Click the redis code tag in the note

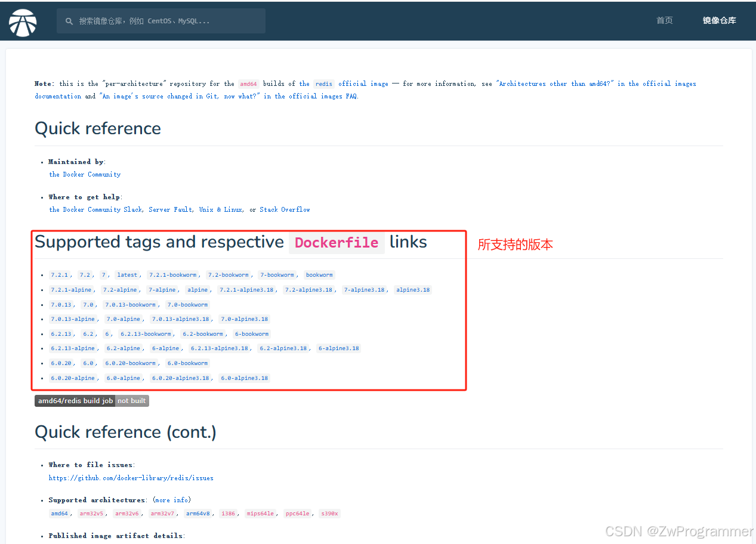tap(324, 84)
